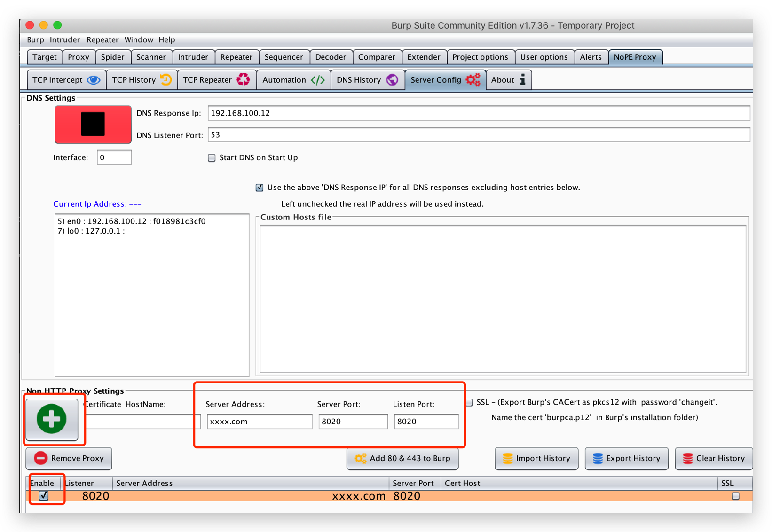Open the Burp menu
The image size is (772, 532).
35,40
